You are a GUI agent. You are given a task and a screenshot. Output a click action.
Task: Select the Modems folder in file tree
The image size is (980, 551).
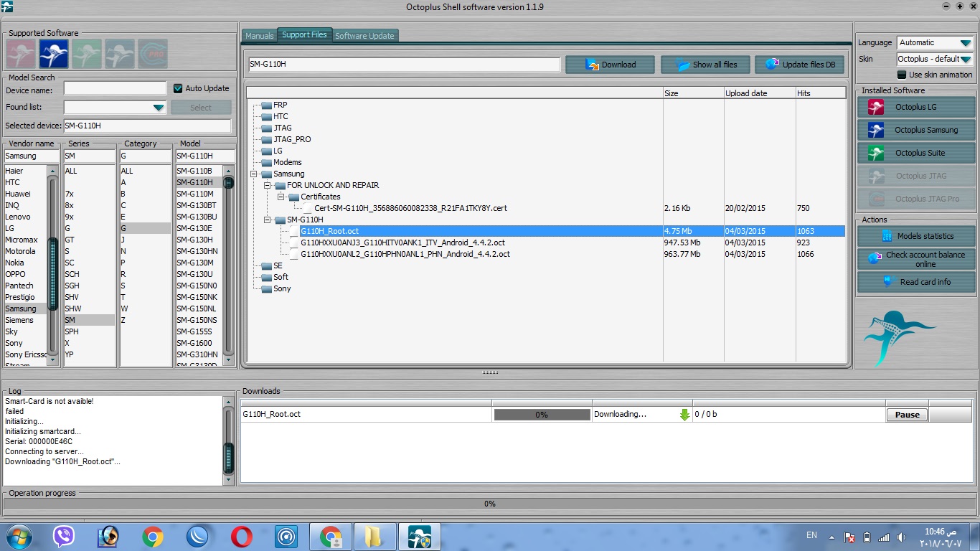(x=287, y=162)
